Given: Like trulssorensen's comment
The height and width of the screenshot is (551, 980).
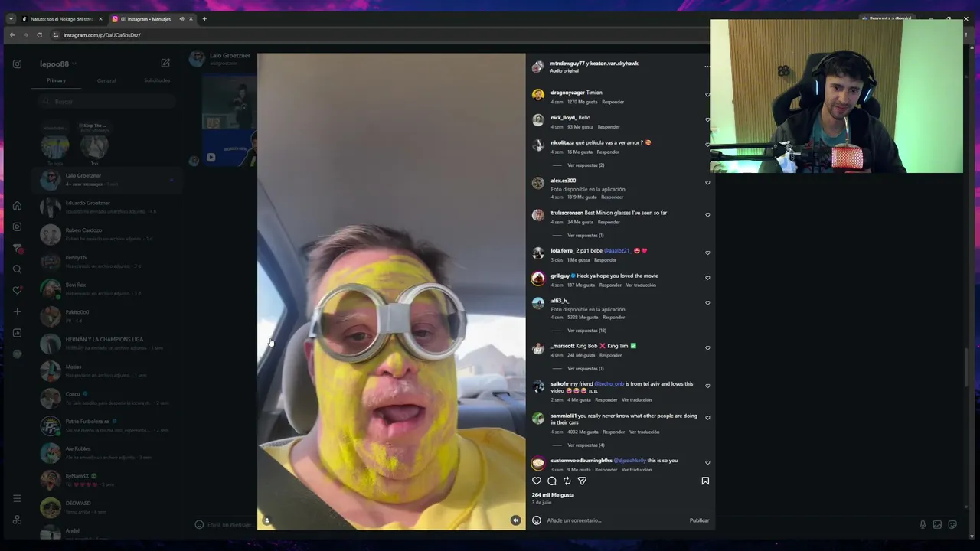Looking at the screenshot, I should (x=707, y=215).
